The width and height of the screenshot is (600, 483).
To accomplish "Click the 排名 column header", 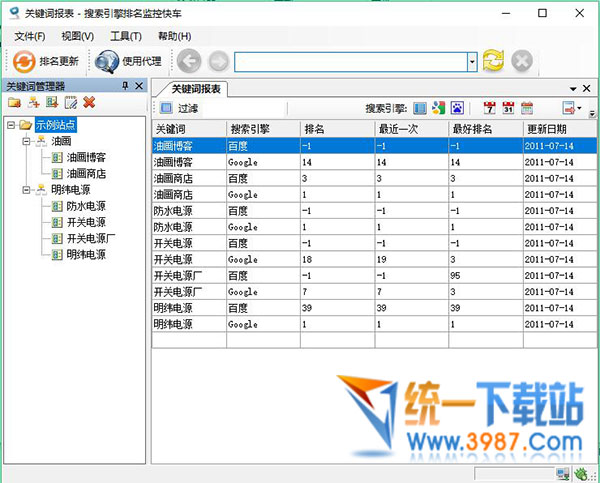I will [335, 129].
